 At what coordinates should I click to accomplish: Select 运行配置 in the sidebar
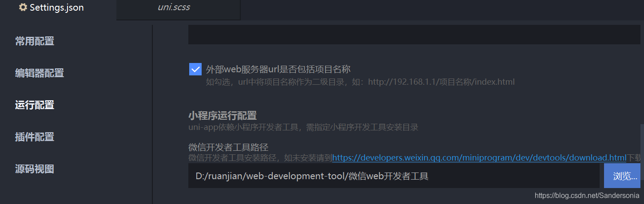(35, 105)
